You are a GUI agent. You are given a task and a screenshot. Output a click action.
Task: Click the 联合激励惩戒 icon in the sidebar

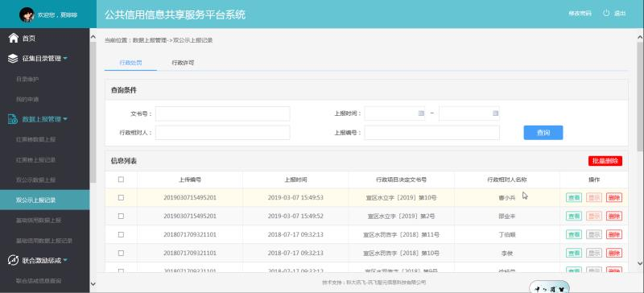[x=13, y=260]
